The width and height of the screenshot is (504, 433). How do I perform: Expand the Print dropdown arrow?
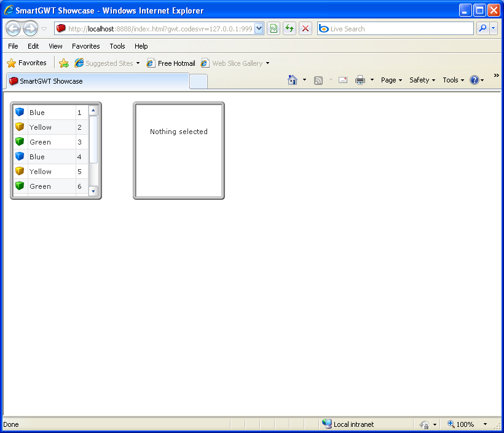click(372, 80)
